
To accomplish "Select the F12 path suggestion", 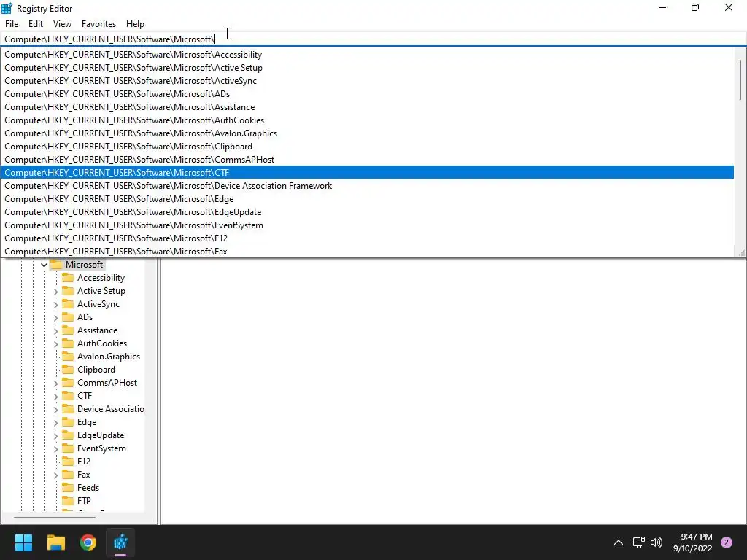I will pyautogui.click(x=367, y=238).
